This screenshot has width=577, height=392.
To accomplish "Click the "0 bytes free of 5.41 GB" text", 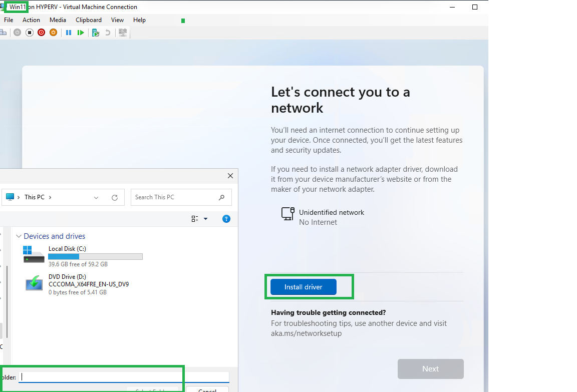I will [78, 292].
